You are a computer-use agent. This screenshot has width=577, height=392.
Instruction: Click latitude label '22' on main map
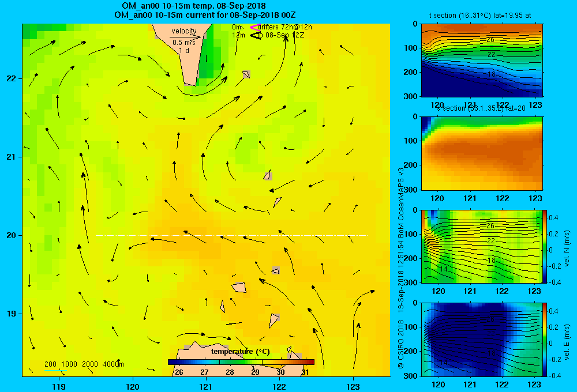pyautogui.click(x=12, y=79)
